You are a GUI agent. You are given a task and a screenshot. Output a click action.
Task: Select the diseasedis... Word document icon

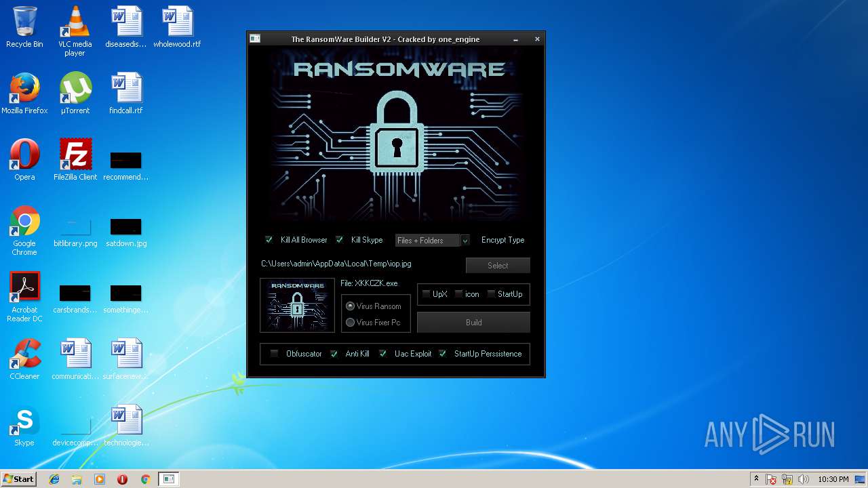[x=126, y=27]
